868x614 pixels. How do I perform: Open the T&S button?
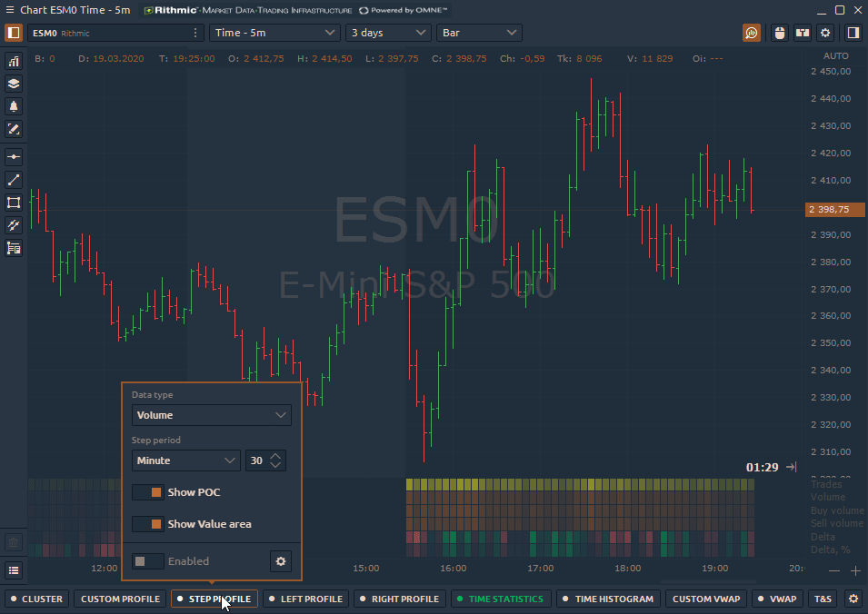coord(823,599)
